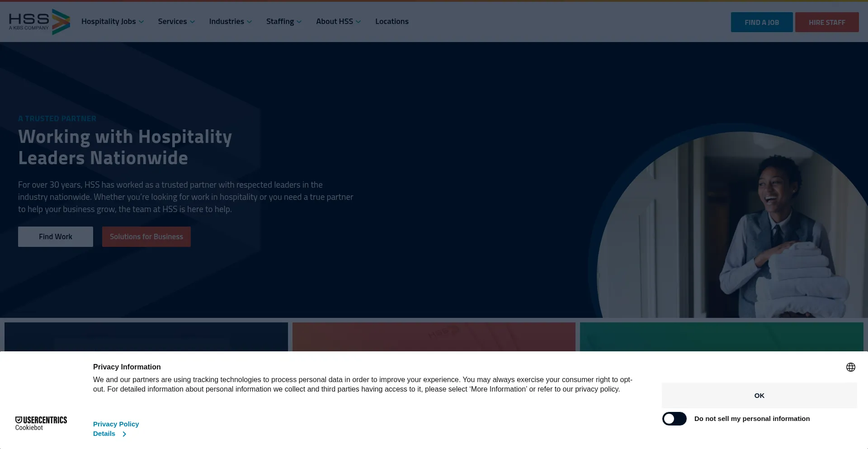
Task: Accept privacy notice with OK
Action: (x=759, y=395)
